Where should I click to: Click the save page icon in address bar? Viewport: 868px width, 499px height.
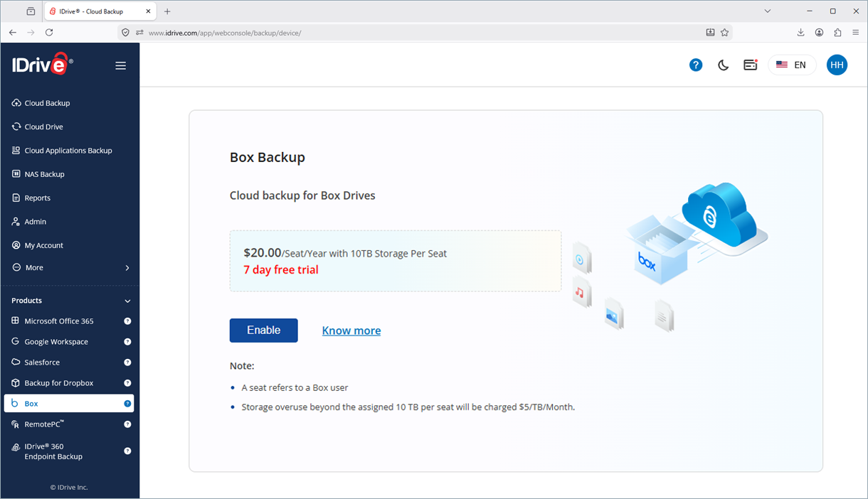click(x=710, y=33)
